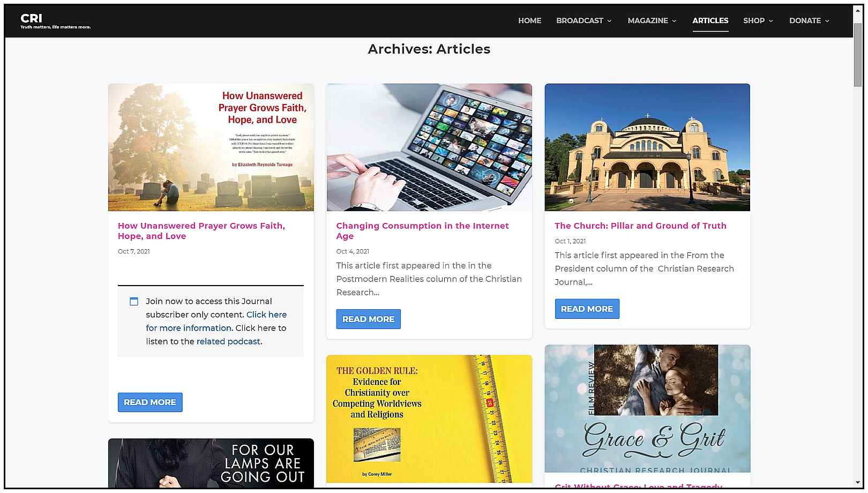Open the church building thumbnail
This screenshot has height=493, width=868.
647,147
